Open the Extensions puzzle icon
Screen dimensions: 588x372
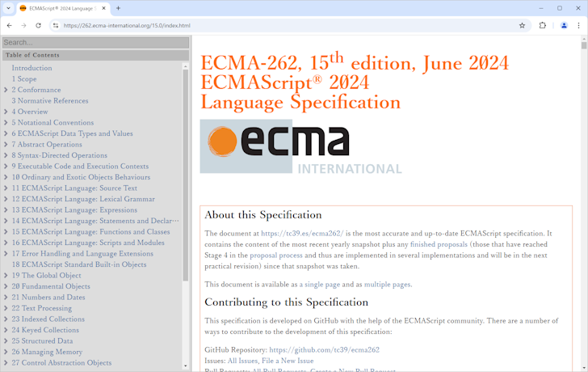[x=542, y=26]
